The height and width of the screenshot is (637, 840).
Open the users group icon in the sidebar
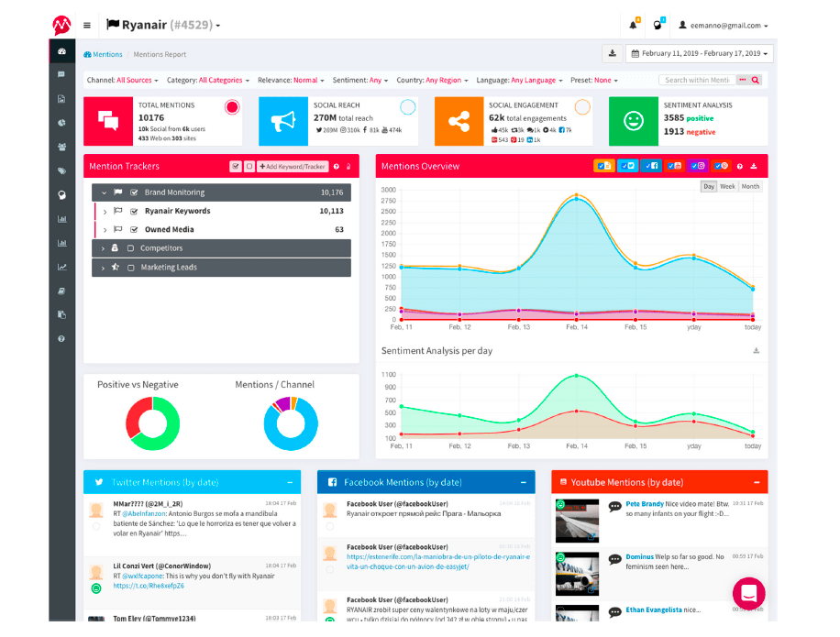[61, 147]
